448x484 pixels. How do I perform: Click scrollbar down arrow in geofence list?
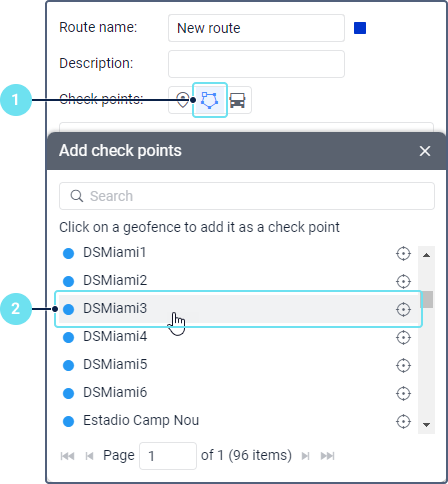[x=426, y=425]
